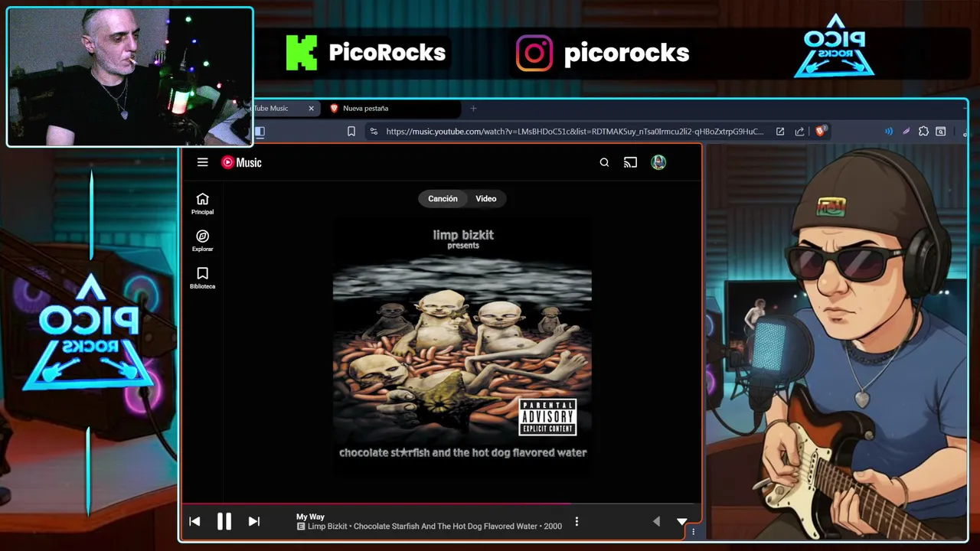Open search in YouTube Music
The height and width of the screenshot is (551, 980).
(604, 162)
